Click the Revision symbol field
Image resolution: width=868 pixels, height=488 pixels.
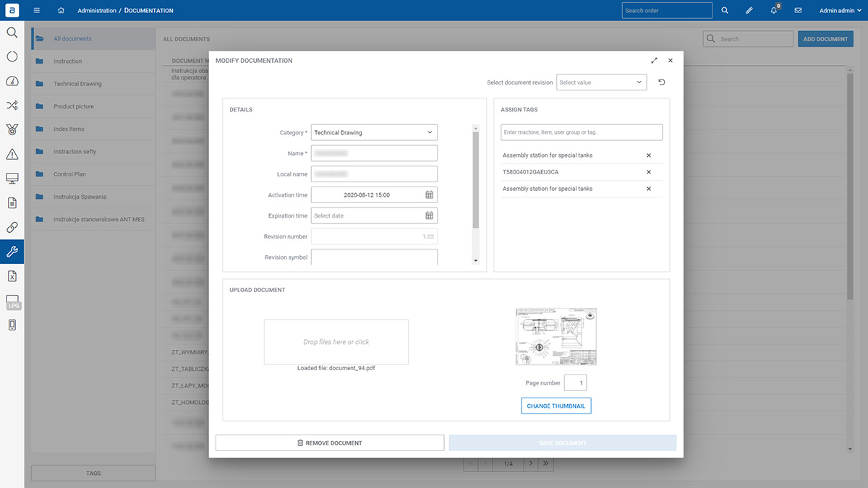point(374,257)
